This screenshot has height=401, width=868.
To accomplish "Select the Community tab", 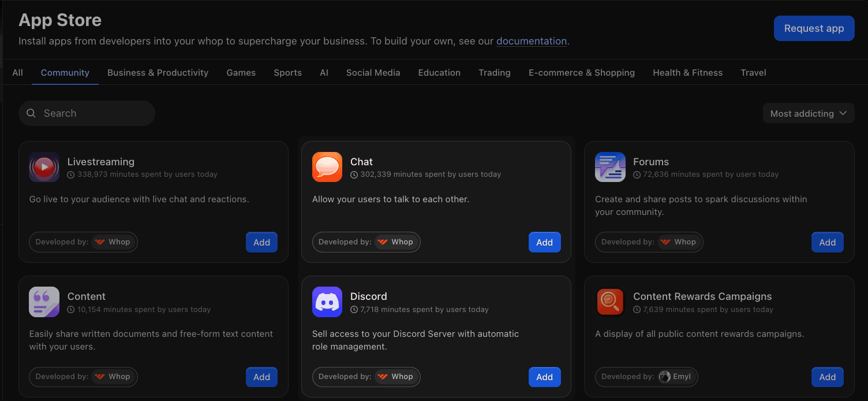I will (65, 73).
